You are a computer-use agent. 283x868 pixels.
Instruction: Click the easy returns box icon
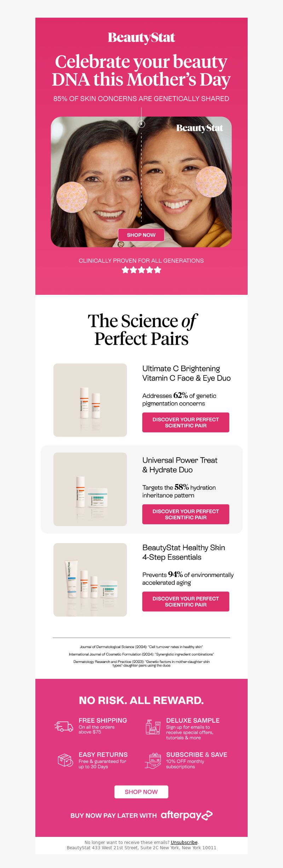[65, 760]
